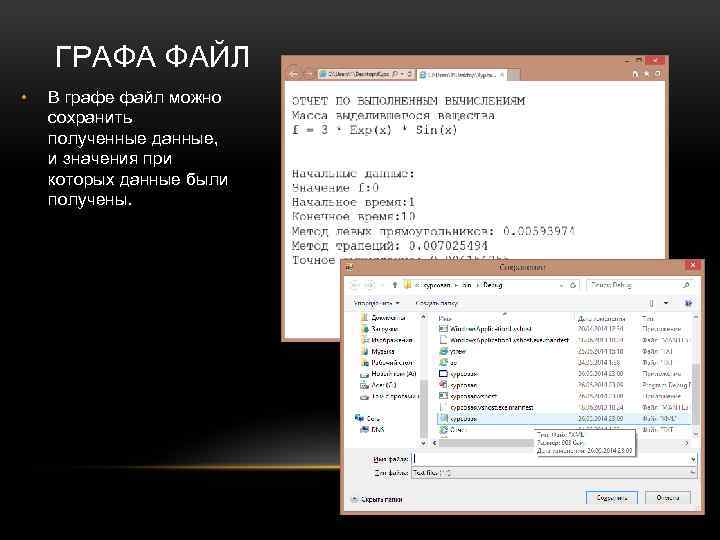Select the Отчет text file at list bottom
Image resolution: width=720 pixels, height=540 pixels.
point(453,430)
